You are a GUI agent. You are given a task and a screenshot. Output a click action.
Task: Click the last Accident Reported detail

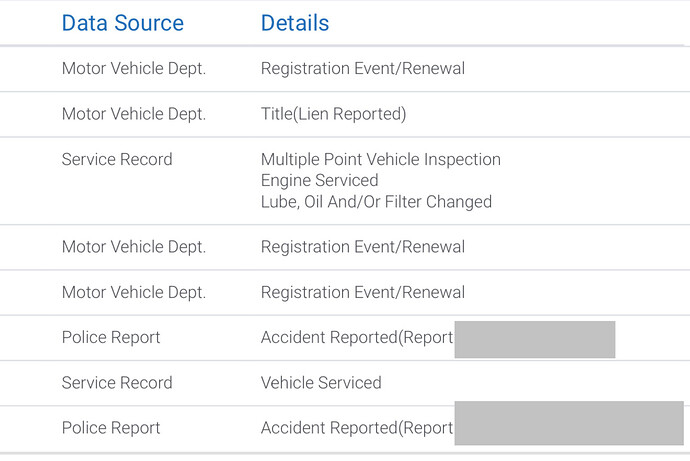pyautogui.click(x=357, y=428)
